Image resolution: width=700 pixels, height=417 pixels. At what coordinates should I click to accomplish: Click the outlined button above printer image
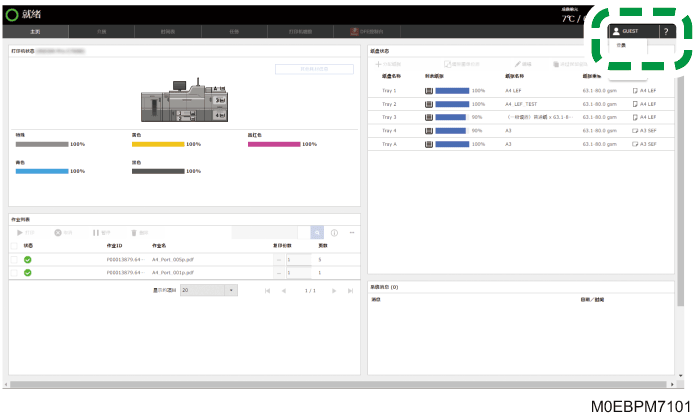[x=314, y=69]
